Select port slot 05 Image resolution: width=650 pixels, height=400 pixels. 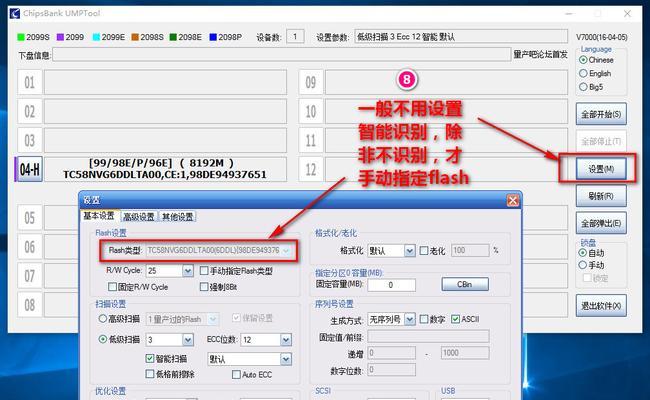pyautogui.click(x=30, y=218)
